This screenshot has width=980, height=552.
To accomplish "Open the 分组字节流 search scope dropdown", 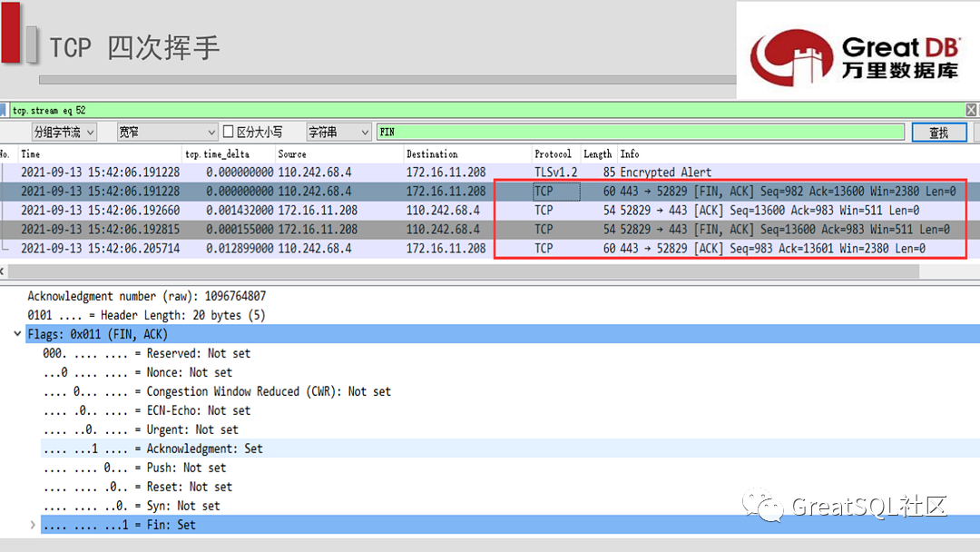I will click(64, 132).
